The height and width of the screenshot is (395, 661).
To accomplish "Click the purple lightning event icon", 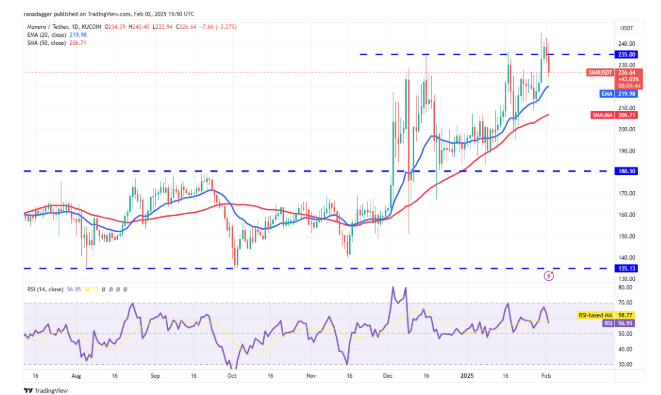I will [548, 277].
